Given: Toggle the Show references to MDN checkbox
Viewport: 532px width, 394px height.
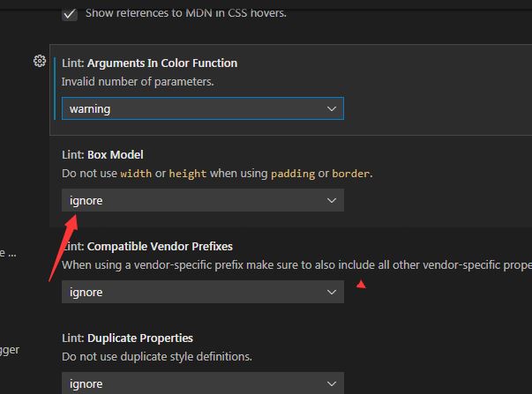Looking at the screenshot, I should pos(70,14).
